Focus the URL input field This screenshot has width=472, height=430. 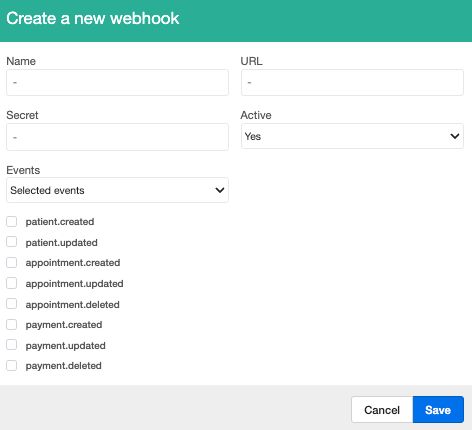[352, 82]
